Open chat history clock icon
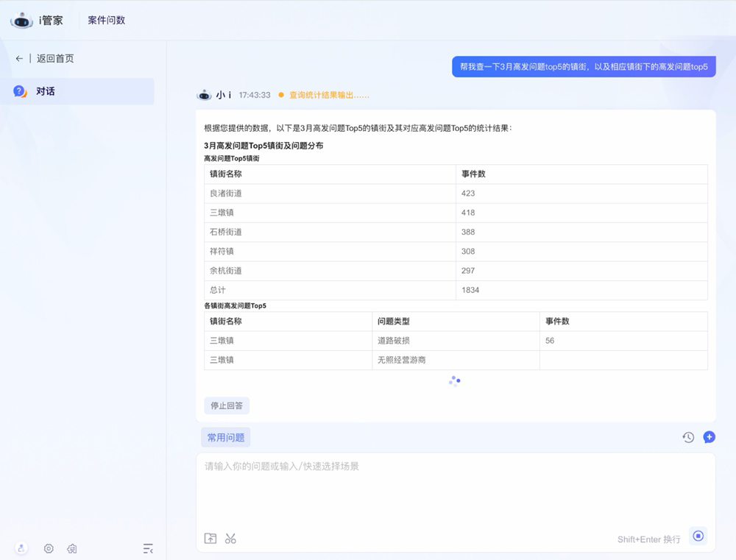Viewport: 736px width, 560px height. click(688, 438)
